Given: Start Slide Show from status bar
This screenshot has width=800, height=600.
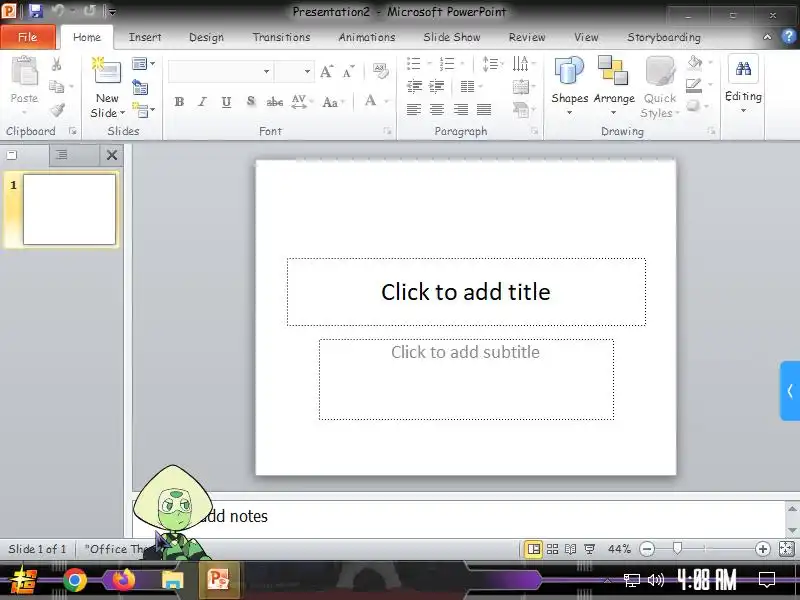Looking at the screenshot, I should point(589,549).
